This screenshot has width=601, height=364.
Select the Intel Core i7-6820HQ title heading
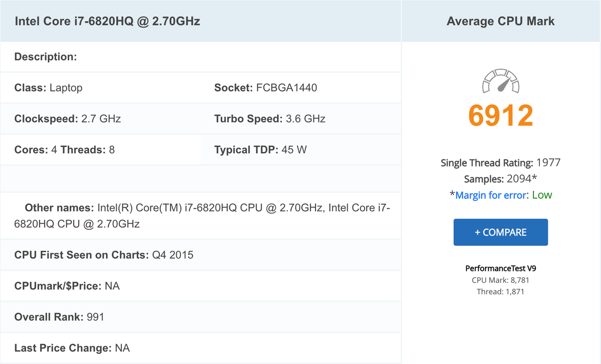pos(108,22)
